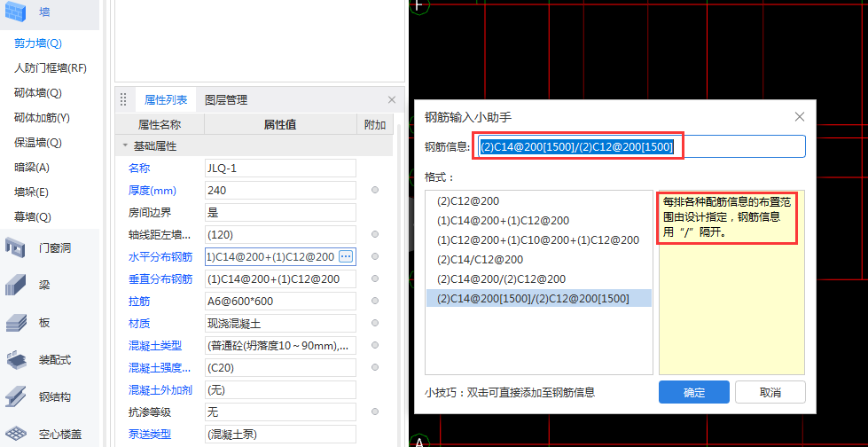Screen dimensions: 868x447
Task: Toggle the 附加 circle for 材质
Action: point(375,323)
